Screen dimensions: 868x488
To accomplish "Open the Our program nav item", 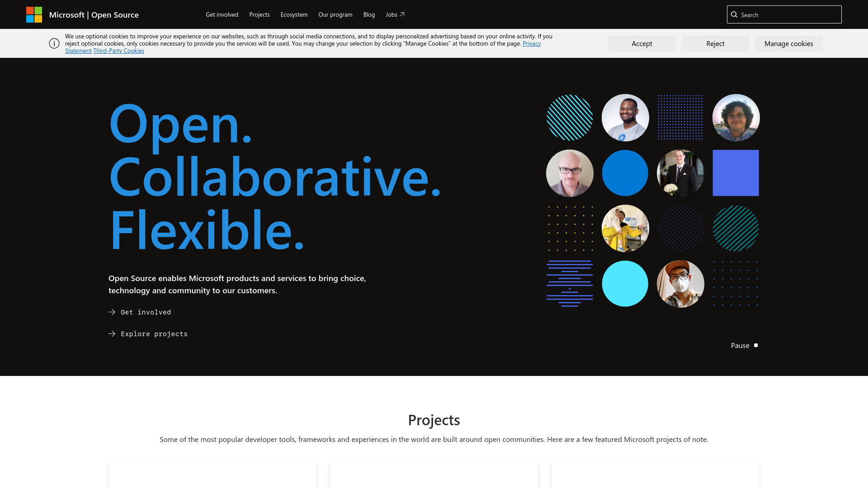I will pos(335,14).
